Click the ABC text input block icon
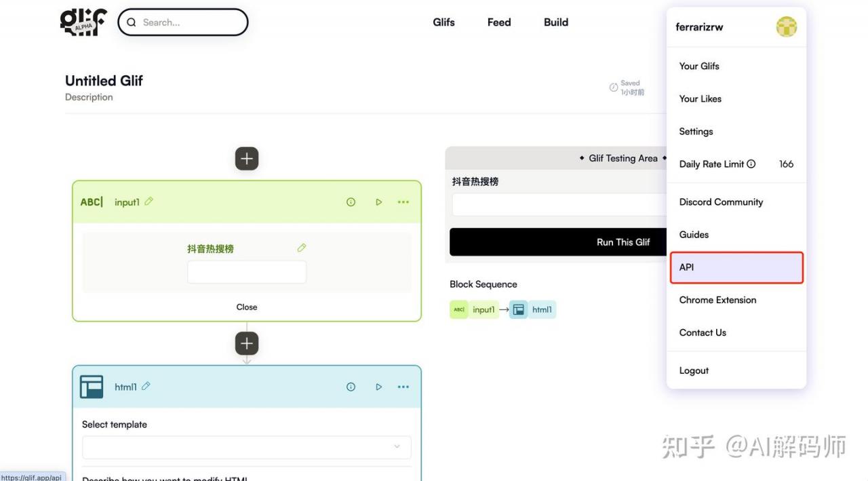Viewport: 868px width, 481px height. (92, 202)
